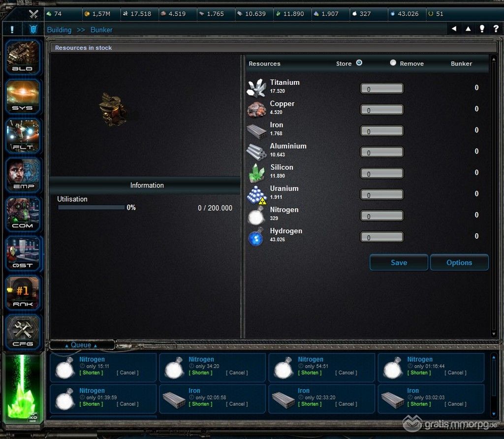Expand the Queue panel tab
Image resolution: width=504 pixels, height=439 pixels.
(x=81, y=345)
